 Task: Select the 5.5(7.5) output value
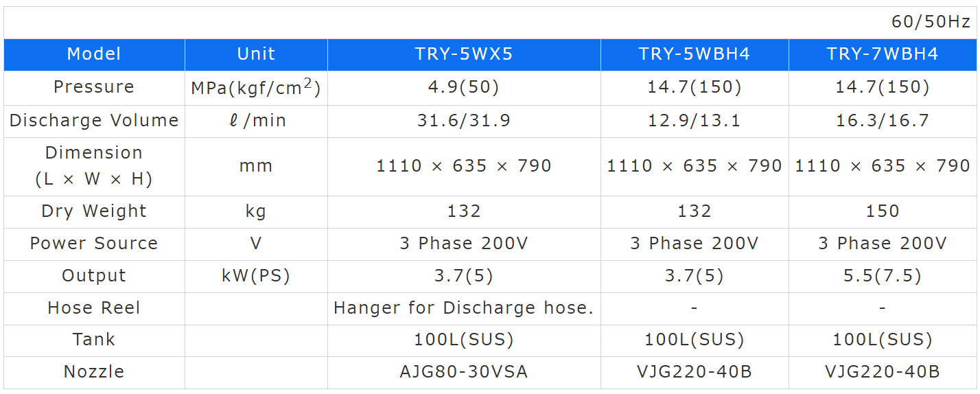883,276
